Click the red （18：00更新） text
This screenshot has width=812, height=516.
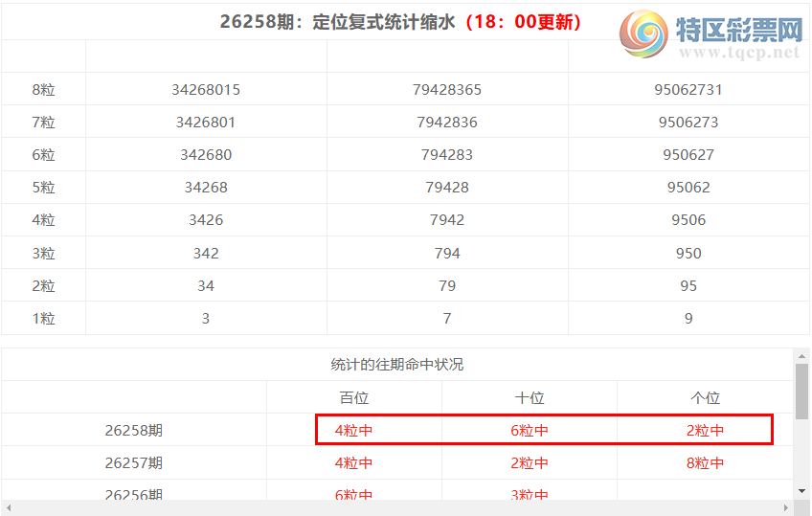click(x=524, y=22)
